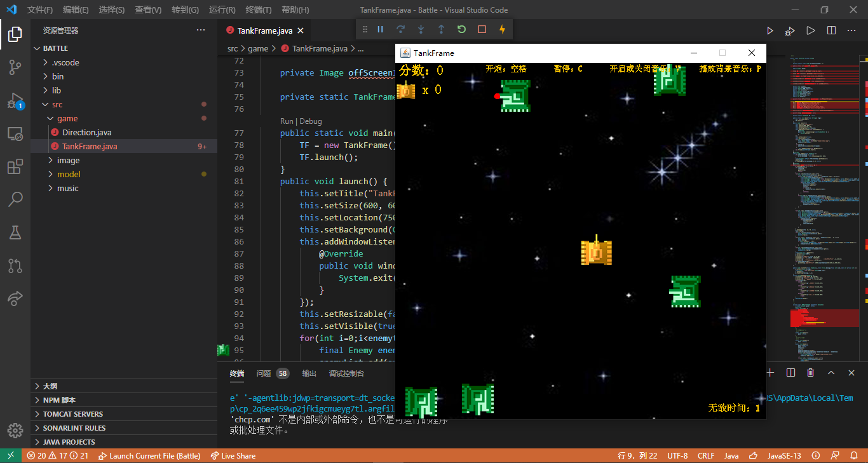Expand the image folder

(x=124, y=160)
